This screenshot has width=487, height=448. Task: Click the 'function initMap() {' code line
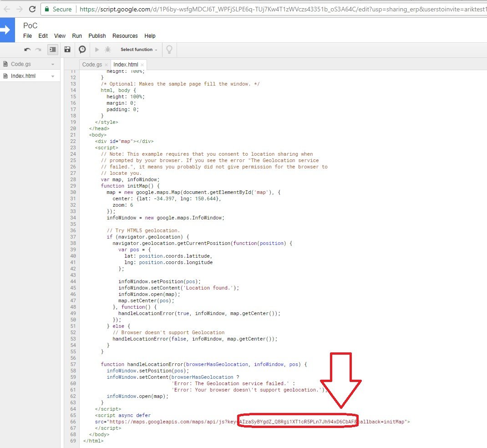pos(130,186)
